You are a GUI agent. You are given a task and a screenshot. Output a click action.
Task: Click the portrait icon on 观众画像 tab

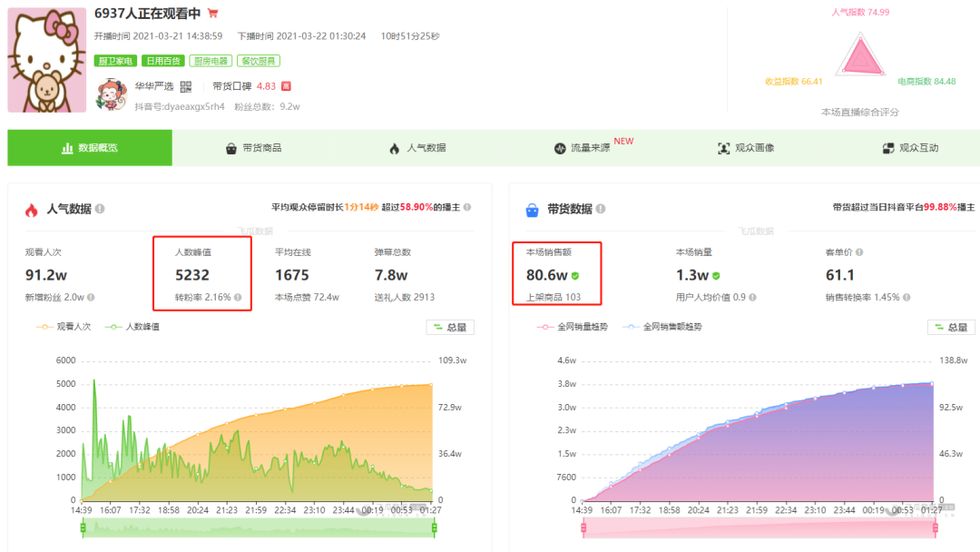(724, 148)
